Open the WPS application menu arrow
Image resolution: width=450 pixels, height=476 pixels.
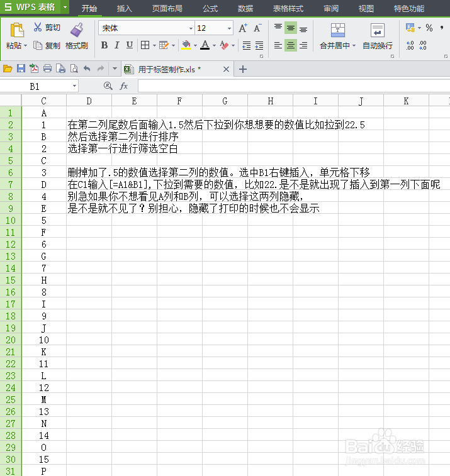pos(65,7)
